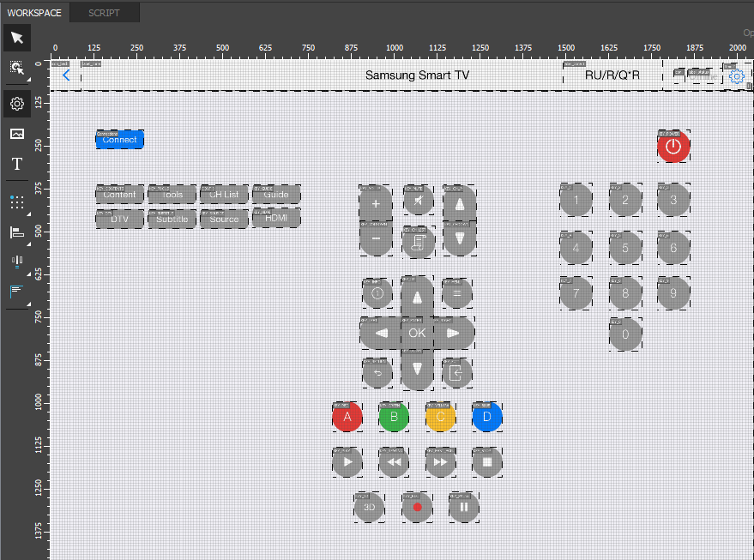Click the red power button on canvas
Image resolution: width=754 pixels, height=560 pixels.
point(673,148)
